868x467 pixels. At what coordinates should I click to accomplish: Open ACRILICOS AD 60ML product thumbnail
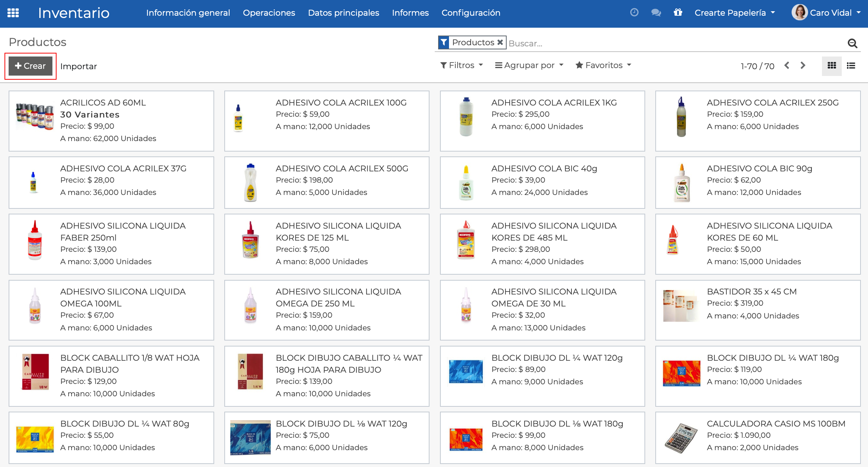[x=35, y=116]
